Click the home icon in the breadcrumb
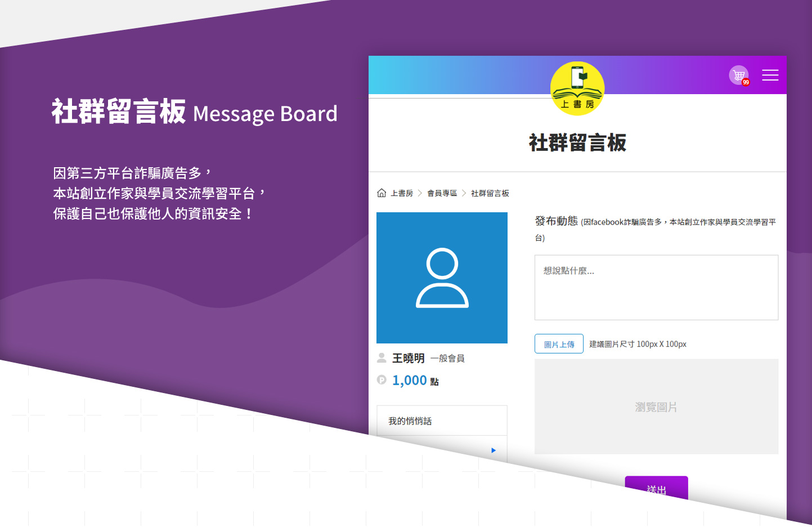The width and height of the screenshot is (812, 527). pyautogui.click(x=381, y=193)
